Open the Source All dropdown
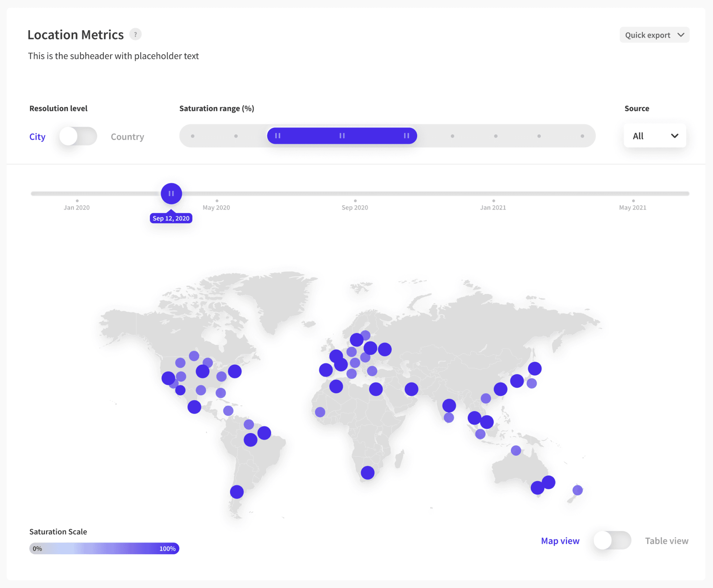Screen dimensions: 713x588 click(x=655, y=136)
